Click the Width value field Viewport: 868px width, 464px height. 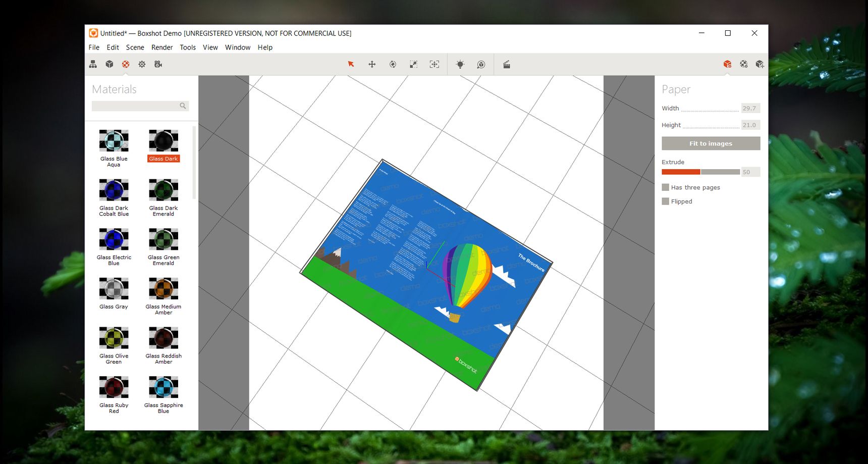coord(750,108)
